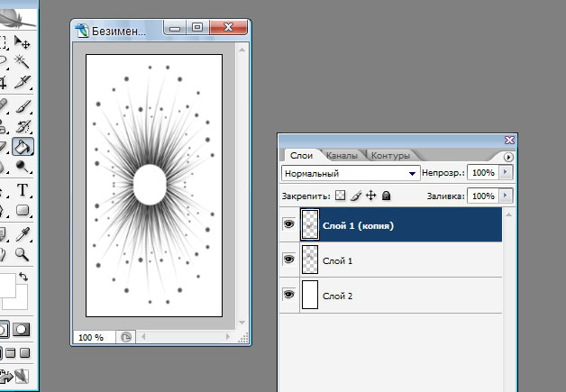Select the Type tool
The height and width of the screenshot is (392, 566).
[23, 190]
